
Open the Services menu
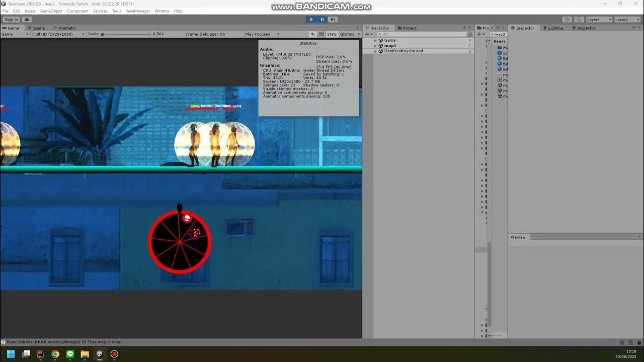100,11
